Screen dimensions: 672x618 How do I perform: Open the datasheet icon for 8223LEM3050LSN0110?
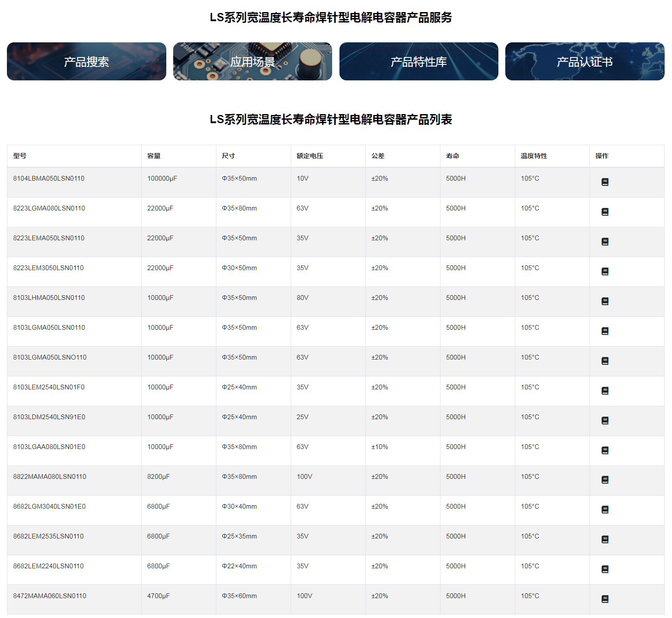[605, 271]
